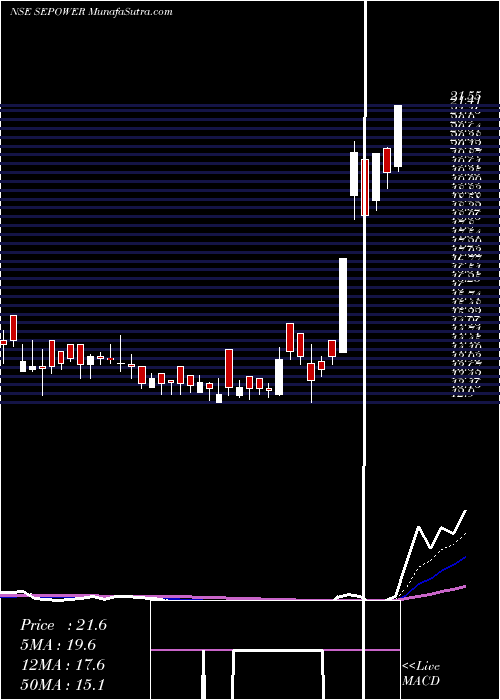500x700 pixels.
Task: Select the latest white candlestick reaching 21.55
Action: point(397,138)
